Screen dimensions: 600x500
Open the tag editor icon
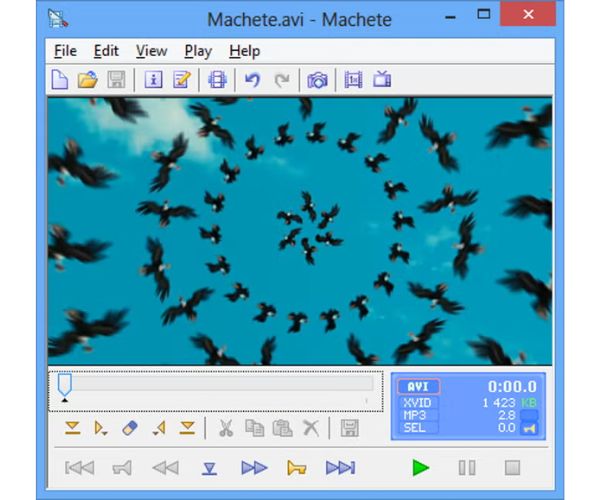click(181, 80)
